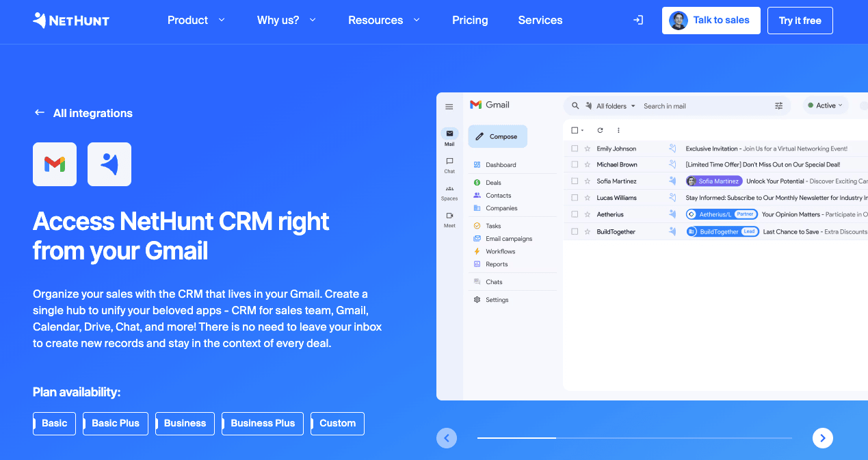The width and height of the screenshot is (868, 460).
Task: Expand the Product menu
Action: pyautogui.click(x=196, y=21)
